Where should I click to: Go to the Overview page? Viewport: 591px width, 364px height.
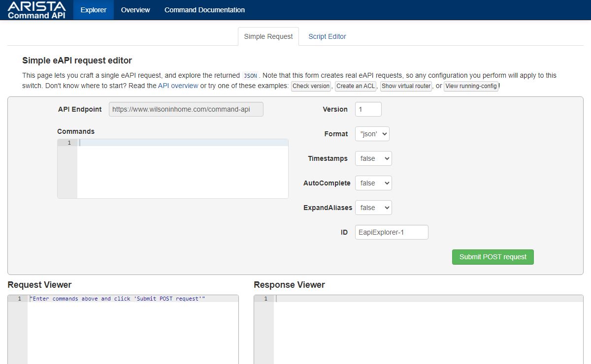coord(135,10)
